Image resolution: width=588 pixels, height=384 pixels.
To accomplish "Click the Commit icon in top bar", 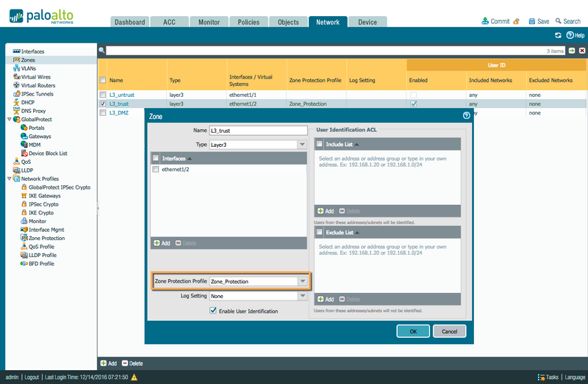I will 485,21.
